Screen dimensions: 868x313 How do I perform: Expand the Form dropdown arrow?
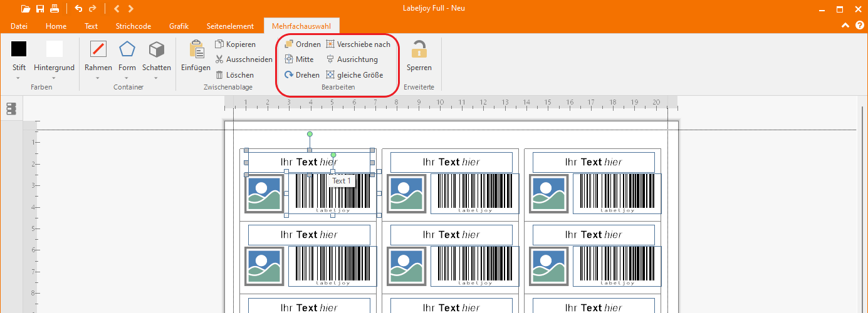[127, 78]
